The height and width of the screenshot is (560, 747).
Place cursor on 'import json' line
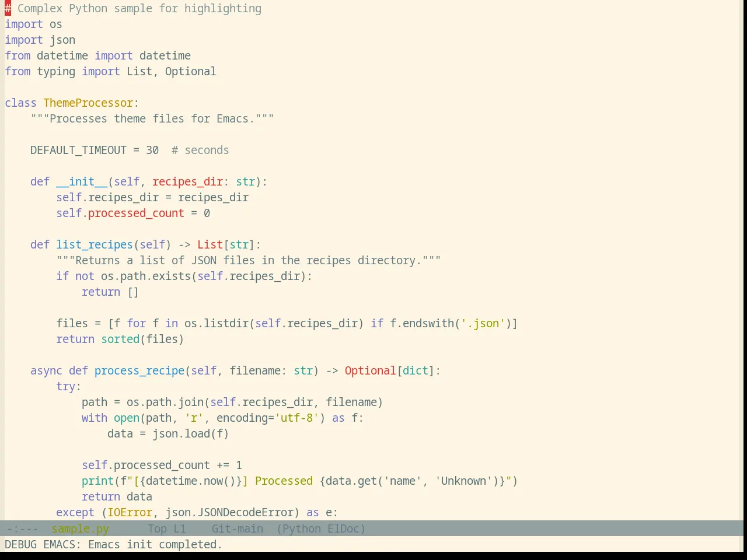pos(40,40)
